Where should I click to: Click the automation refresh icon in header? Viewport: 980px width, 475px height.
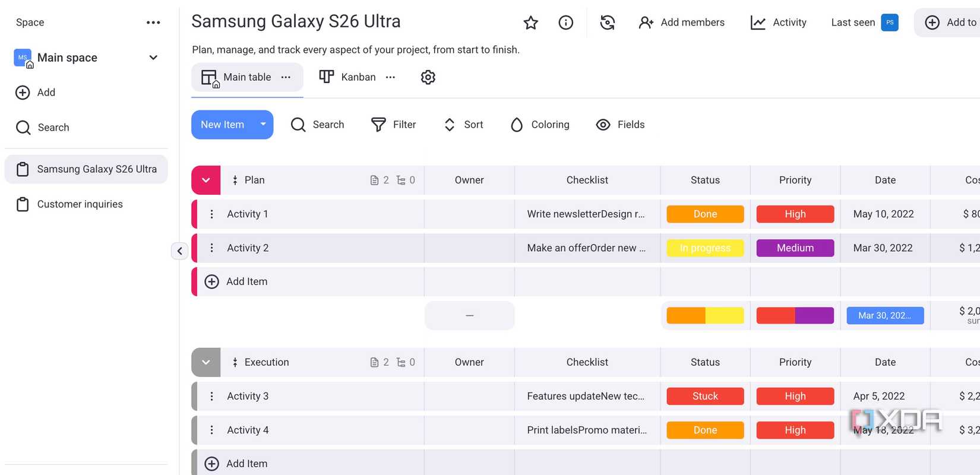click(607, 23)
